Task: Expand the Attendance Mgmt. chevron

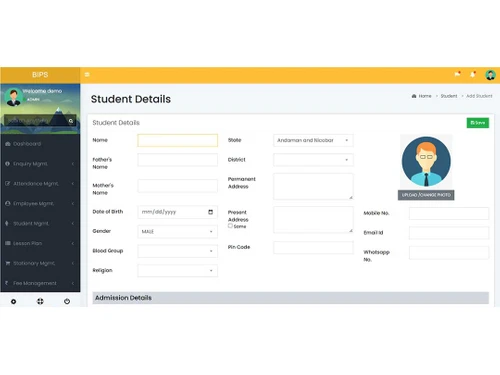Action: (x=73, y=183)
